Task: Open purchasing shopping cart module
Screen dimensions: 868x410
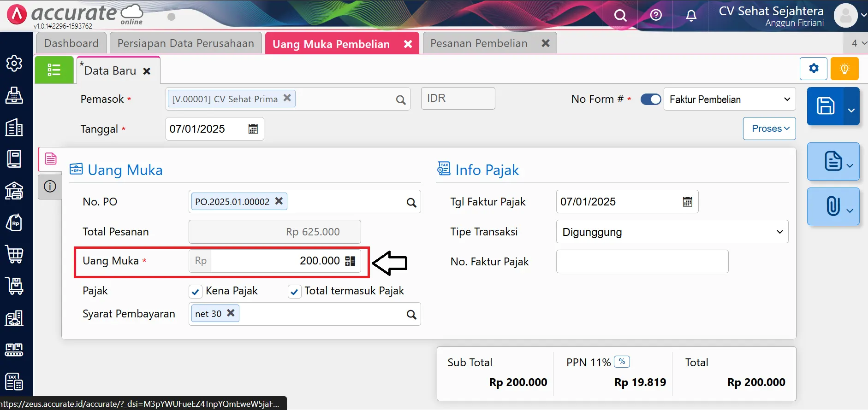Action: [x=14, y=254]
